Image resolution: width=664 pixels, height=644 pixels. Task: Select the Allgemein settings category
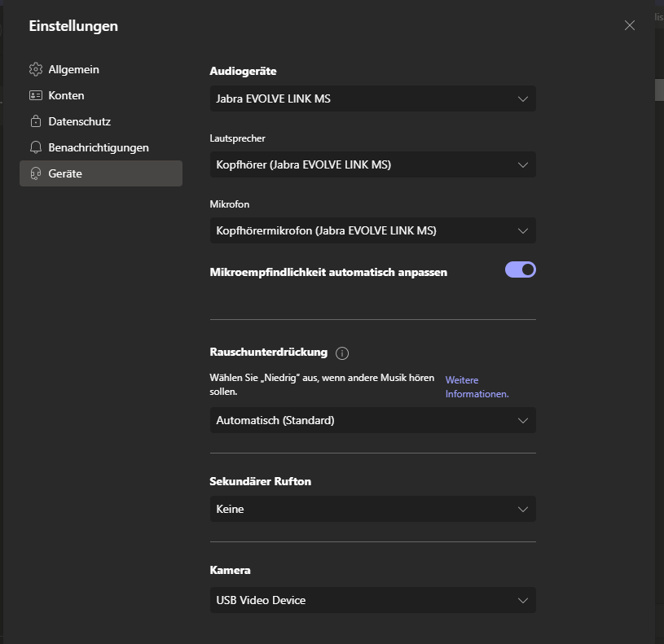click(x=101, y=69)
